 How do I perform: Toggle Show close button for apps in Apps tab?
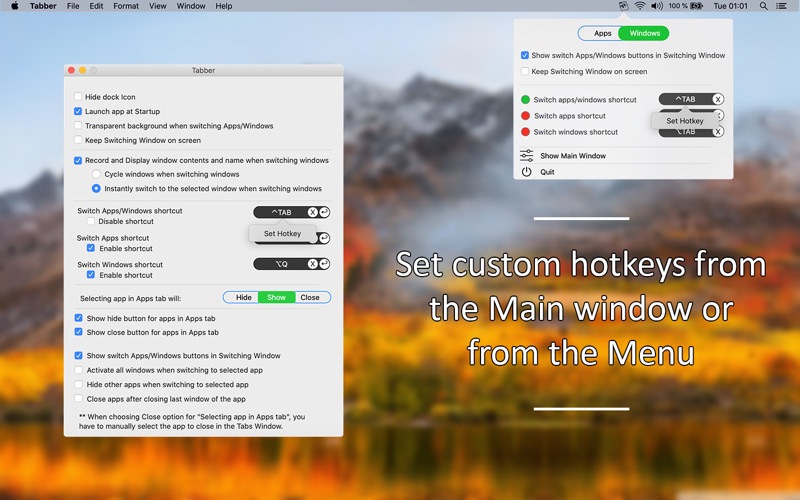tap(79, 332)
